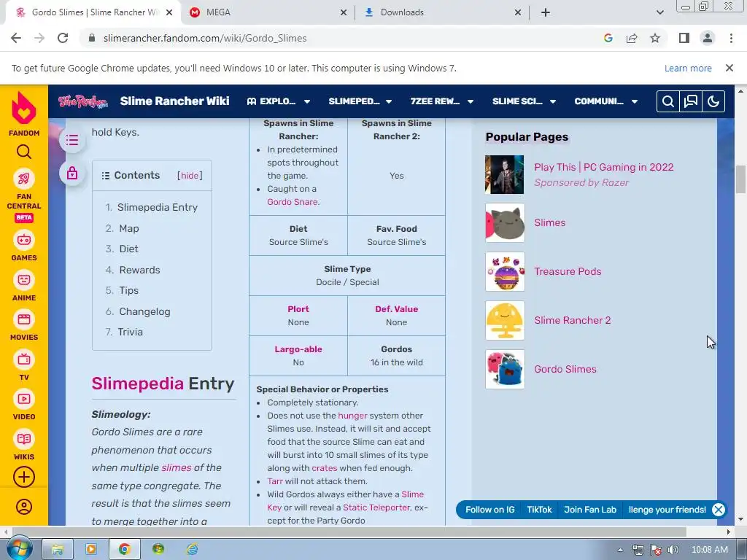Open the Static Teleporter link
Image resolution: width=747 pixels, height=560 pixels.
pyautogui.click(x=376, y=507)
